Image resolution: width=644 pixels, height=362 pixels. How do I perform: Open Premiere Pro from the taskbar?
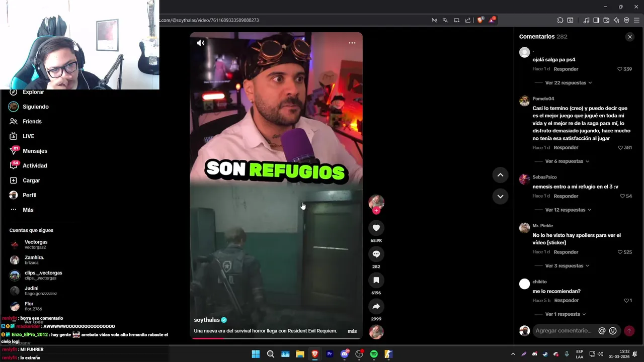click(330, 354)
